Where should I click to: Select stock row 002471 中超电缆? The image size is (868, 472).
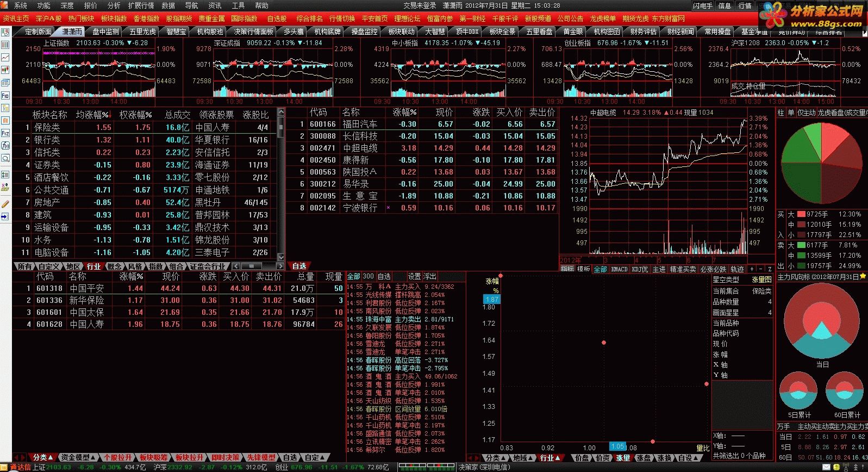422,148
